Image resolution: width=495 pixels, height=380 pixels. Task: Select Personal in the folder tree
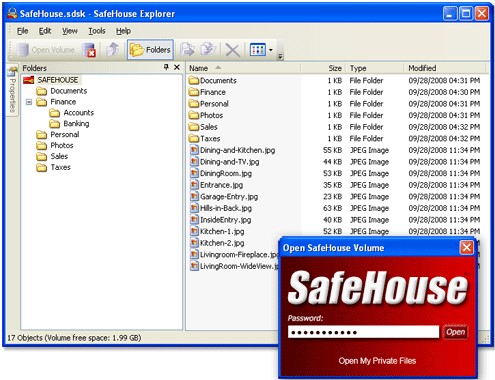click(65, 135)
